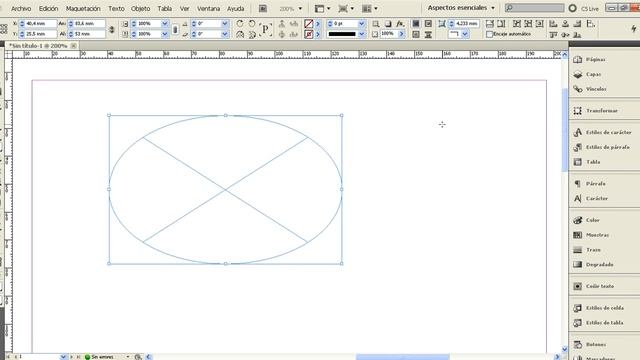640x360 pixels.
Task: Open the Ceñir texto panel
Action: [593, 286]
